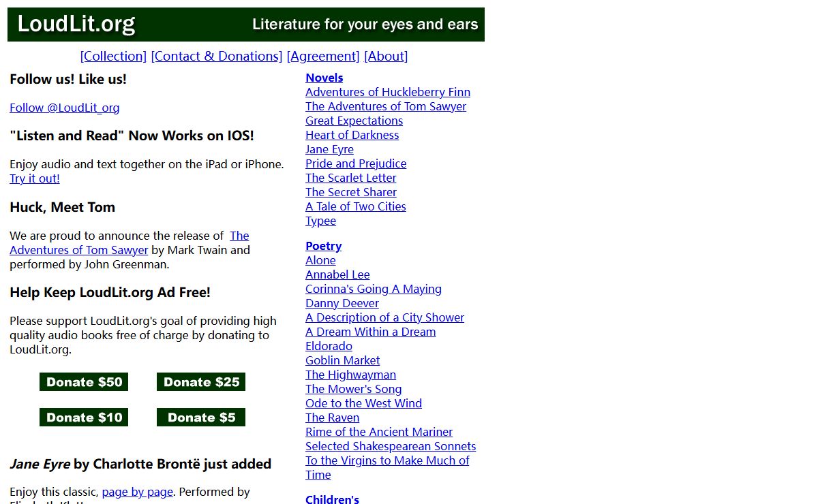Open the Poetry category heading
Viewport: 818px width, 504px height.
324,246
